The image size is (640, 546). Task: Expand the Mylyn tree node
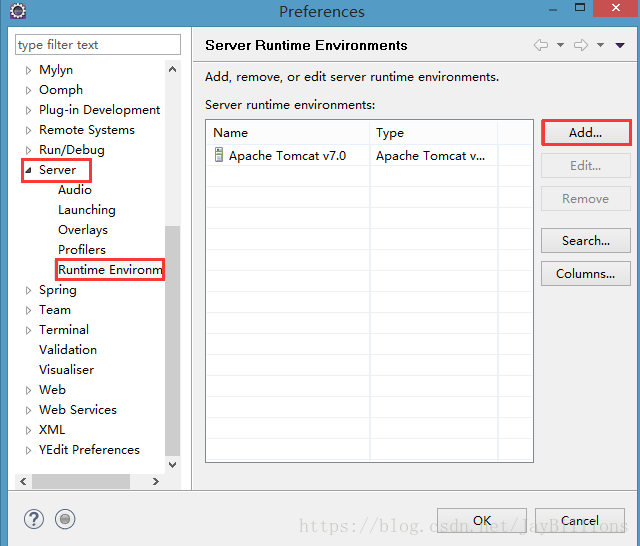(28, 70)
